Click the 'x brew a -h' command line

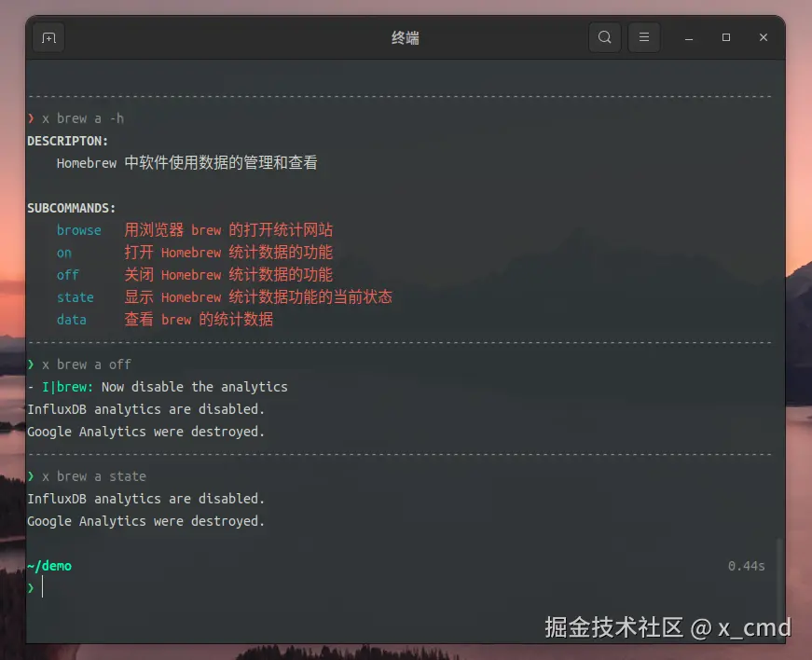(83, 118)
